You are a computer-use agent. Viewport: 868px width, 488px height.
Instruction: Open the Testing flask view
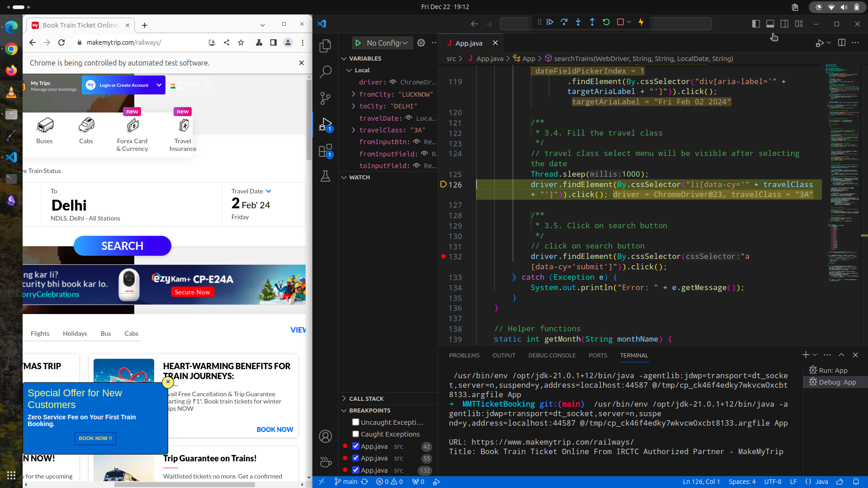click(x=325, y=176)
